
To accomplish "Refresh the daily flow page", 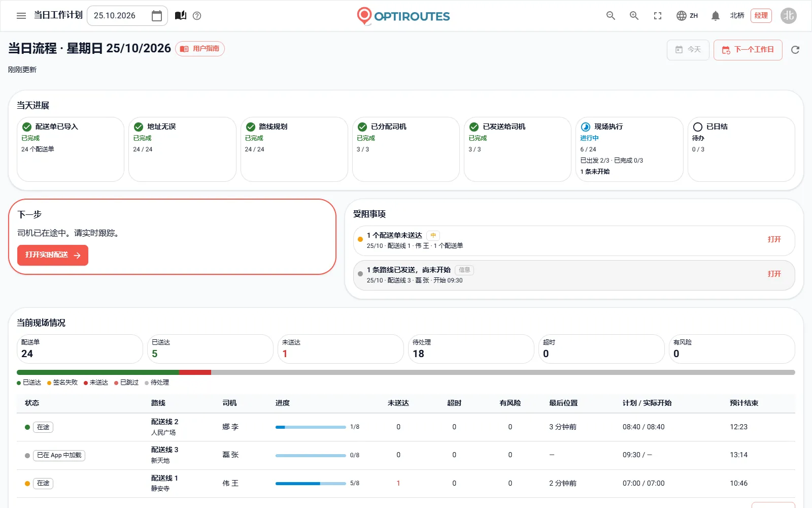I will point(795,50).
